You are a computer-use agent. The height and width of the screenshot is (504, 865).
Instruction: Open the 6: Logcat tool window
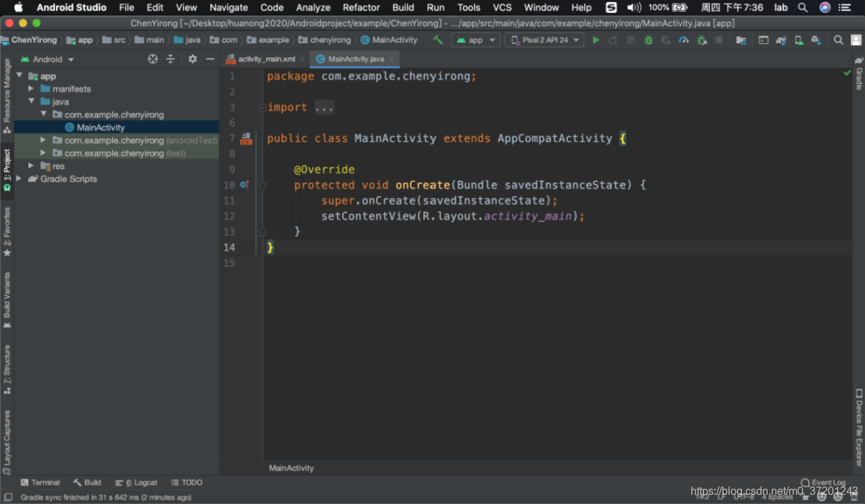[x=137, y=482]
